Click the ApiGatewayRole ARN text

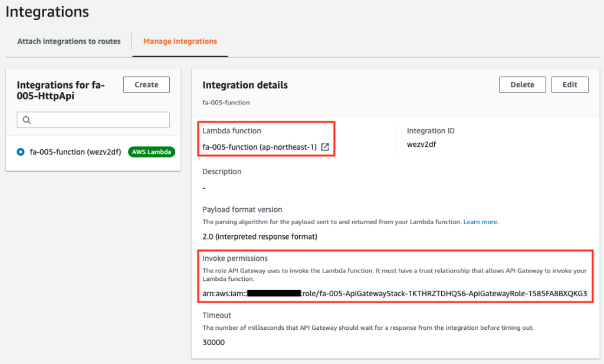click(395, 294)
